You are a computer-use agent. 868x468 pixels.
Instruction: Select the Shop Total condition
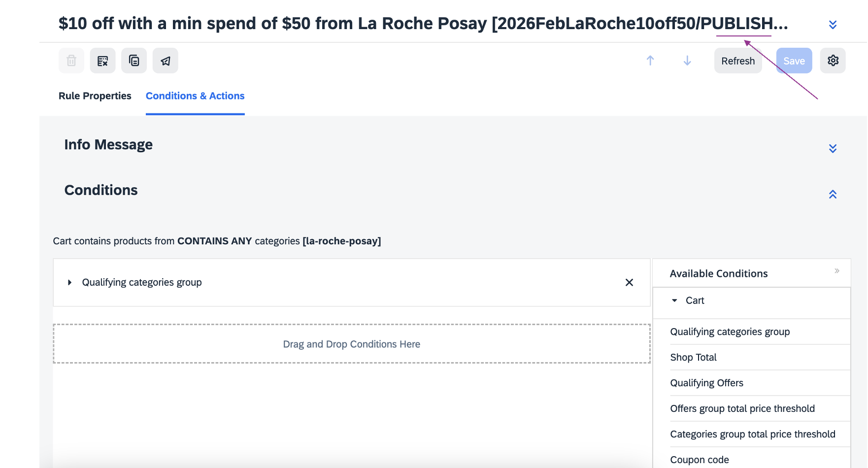tap(693, 357)
